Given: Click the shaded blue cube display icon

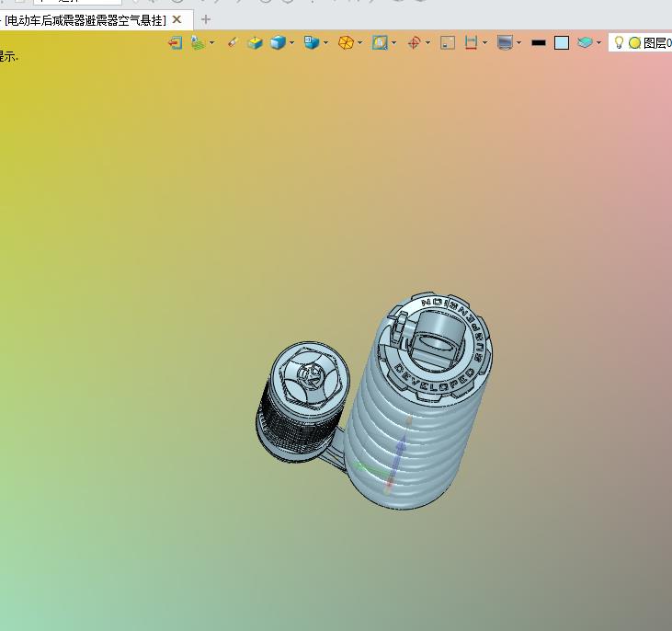Looking at the screenshot, I should pos(278,43).
